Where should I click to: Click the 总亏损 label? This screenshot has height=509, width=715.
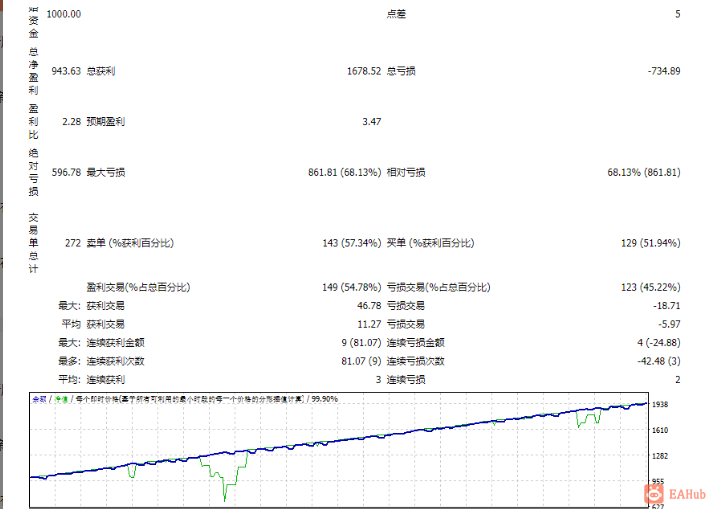click(x=401, y=71)
